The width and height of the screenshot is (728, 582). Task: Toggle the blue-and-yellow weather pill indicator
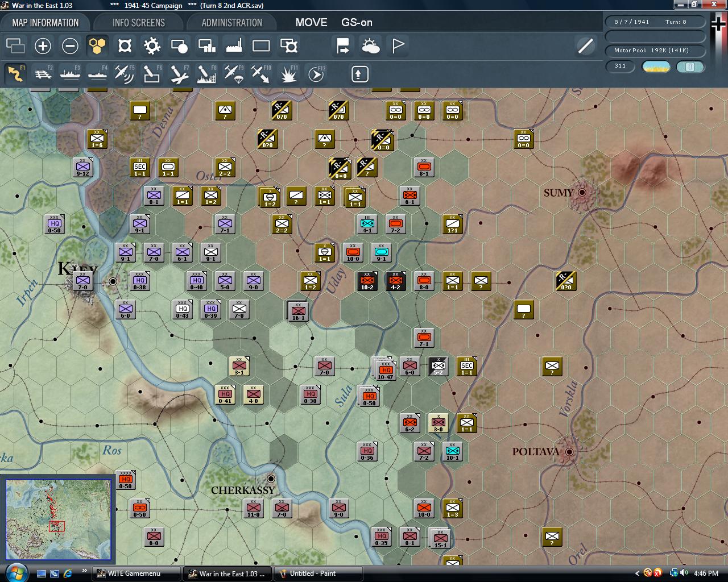point(656,66)
